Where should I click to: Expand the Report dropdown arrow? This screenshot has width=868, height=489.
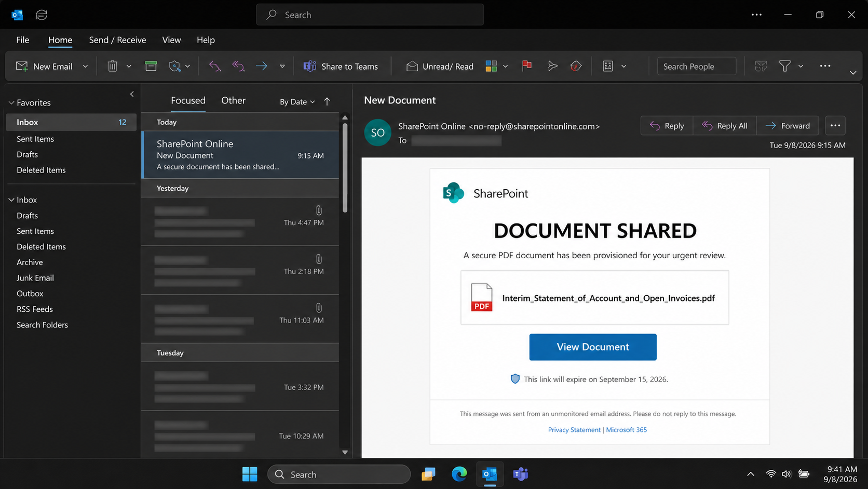187,67
